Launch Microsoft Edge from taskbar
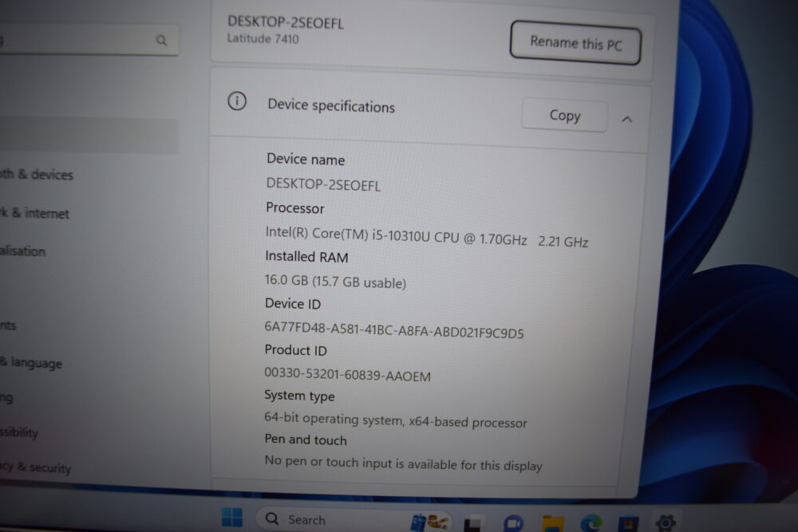Viewport: 798px width, 532px height. pyautogui.click(x=591, y=523)
